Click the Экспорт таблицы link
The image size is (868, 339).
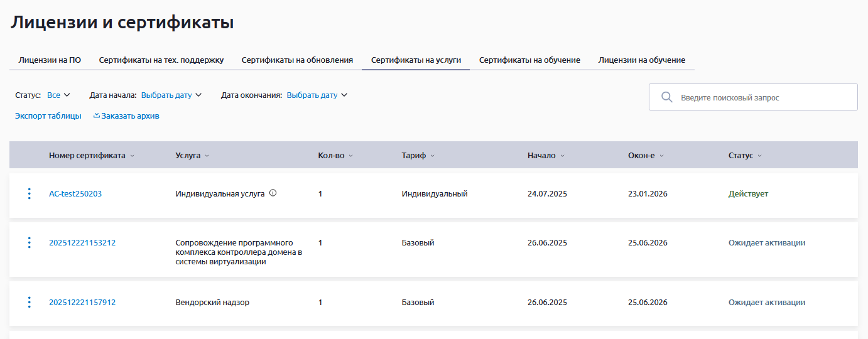(48, 116)
